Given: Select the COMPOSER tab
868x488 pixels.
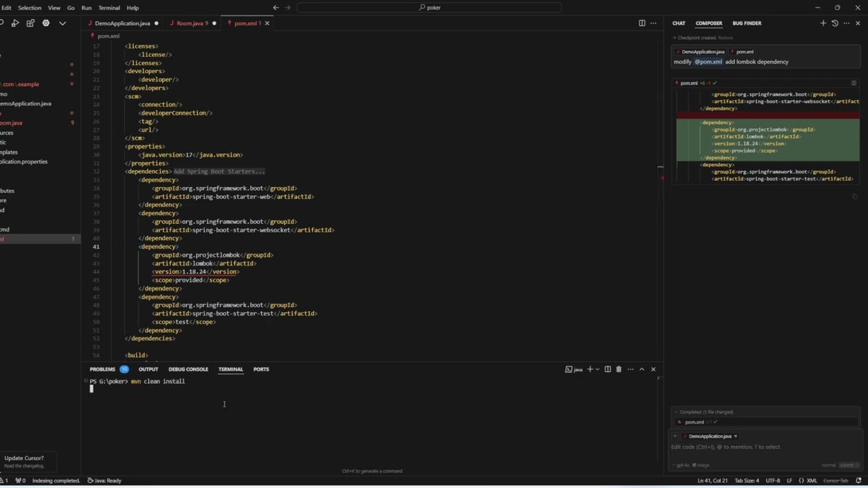Looking at the screenshot, I should click(709, 23).
